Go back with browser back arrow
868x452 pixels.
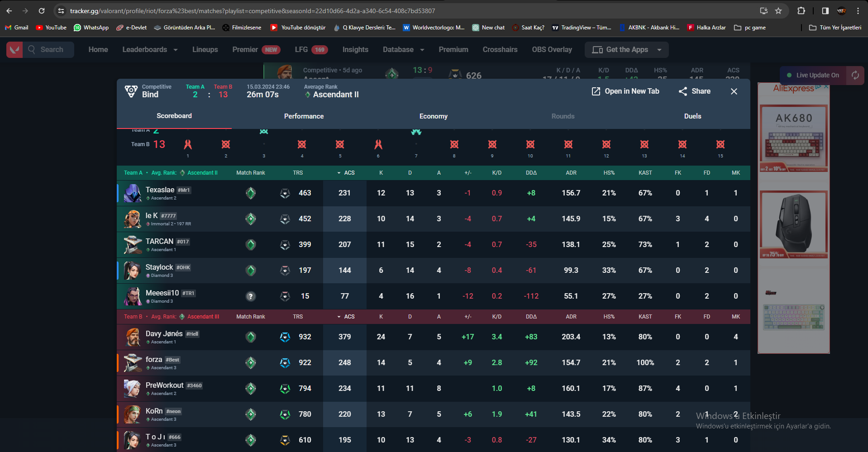click(x=9, y=11)
